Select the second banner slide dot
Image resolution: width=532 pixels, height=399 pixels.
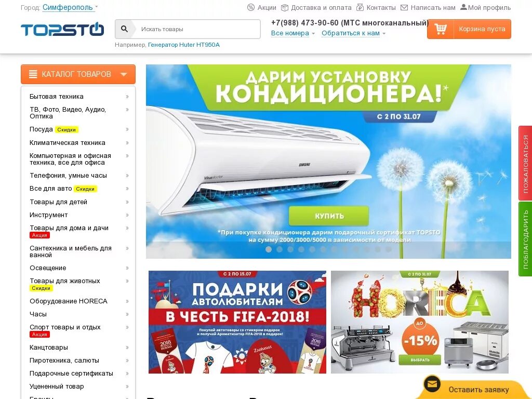coord(280,249)
